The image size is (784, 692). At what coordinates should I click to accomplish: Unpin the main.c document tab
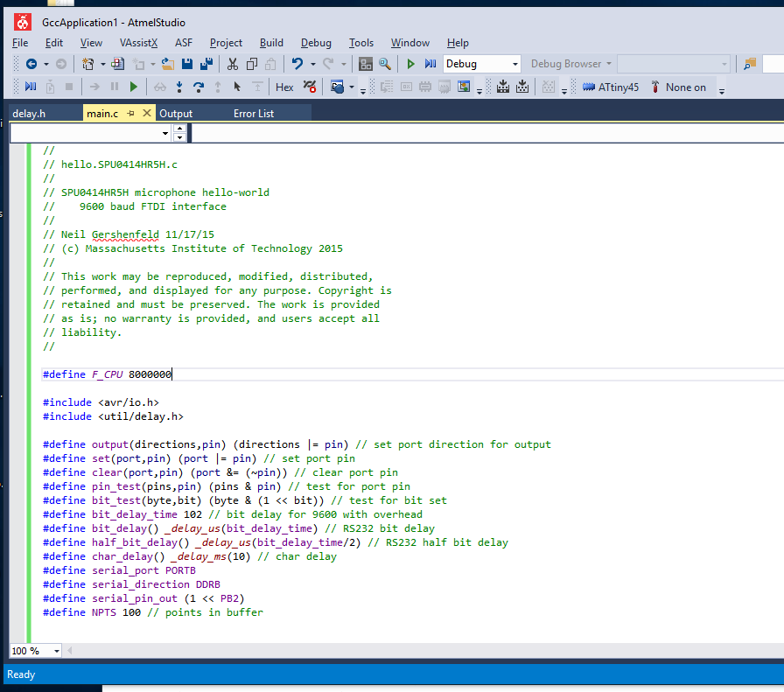tap(131, 113)
